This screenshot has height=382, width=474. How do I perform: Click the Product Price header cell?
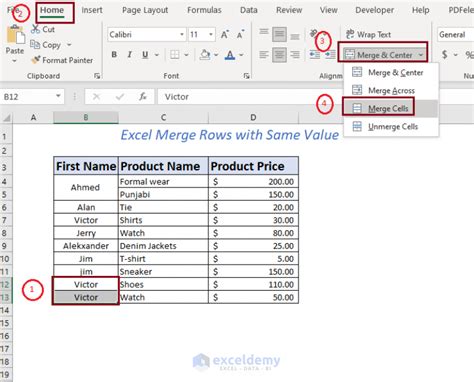point(253,166)
